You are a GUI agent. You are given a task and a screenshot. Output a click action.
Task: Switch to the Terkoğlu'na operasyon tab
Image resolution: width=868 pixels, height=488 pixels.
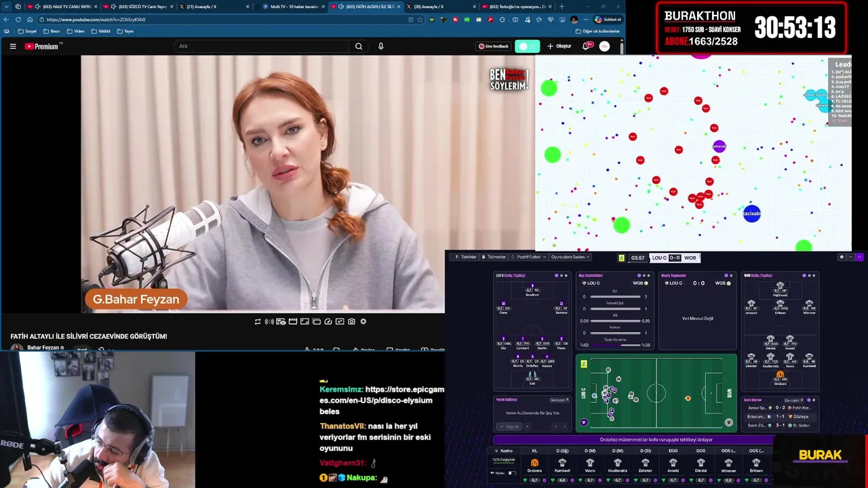tap(515, 7)
